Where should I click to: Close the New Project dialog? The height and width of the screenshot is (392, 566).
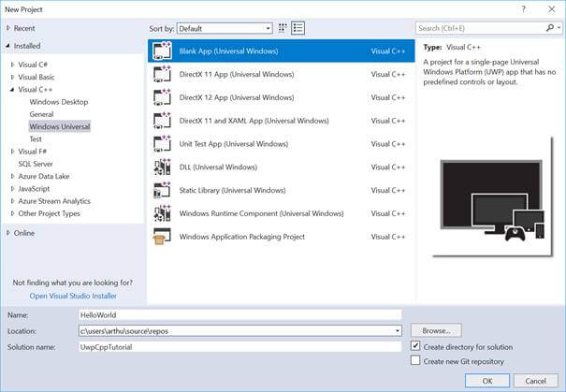click(x=552, y=9)
